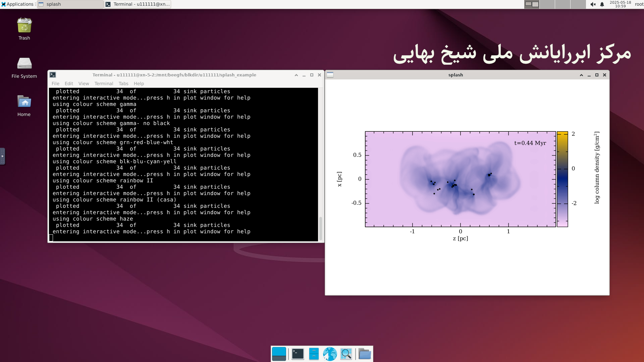Open the File System desktop icon
This screenshot has width=644, height=362.
[24, 67]
